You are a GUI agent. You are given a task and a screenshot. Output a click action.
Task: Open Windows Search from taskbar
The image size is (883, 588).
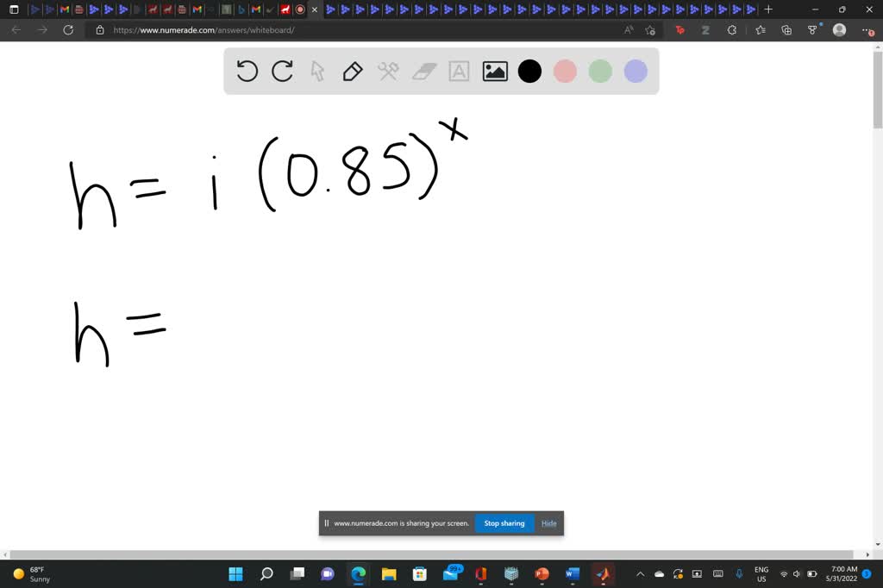point(266,574)
